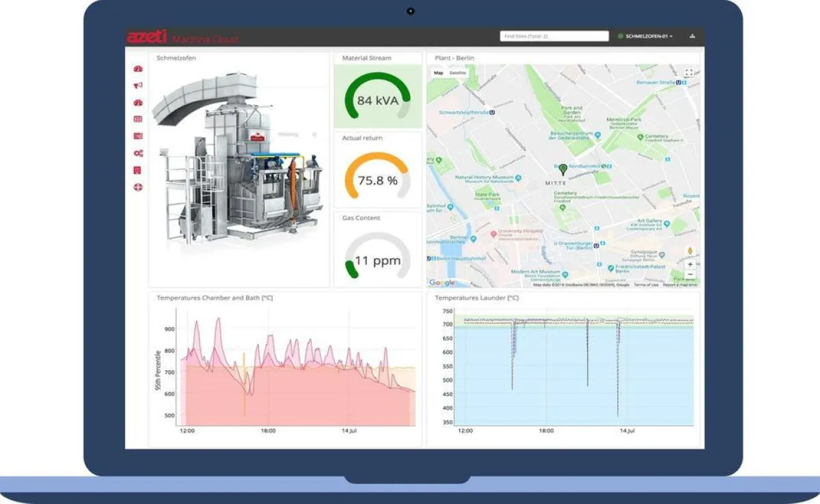Open the list view icon in sidebar
This screenshot has height=504, width=820.
point(138,136)
